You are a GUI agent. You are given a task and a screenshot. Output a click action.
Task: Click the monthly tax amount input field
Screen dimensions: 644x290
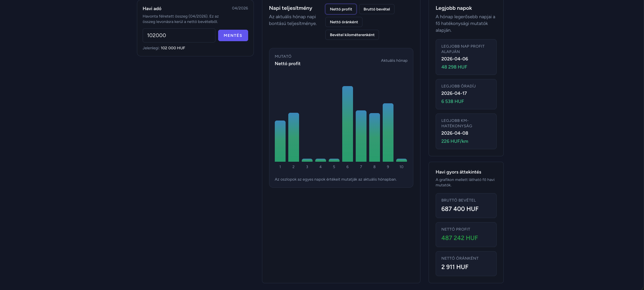[x=179, y=35]
